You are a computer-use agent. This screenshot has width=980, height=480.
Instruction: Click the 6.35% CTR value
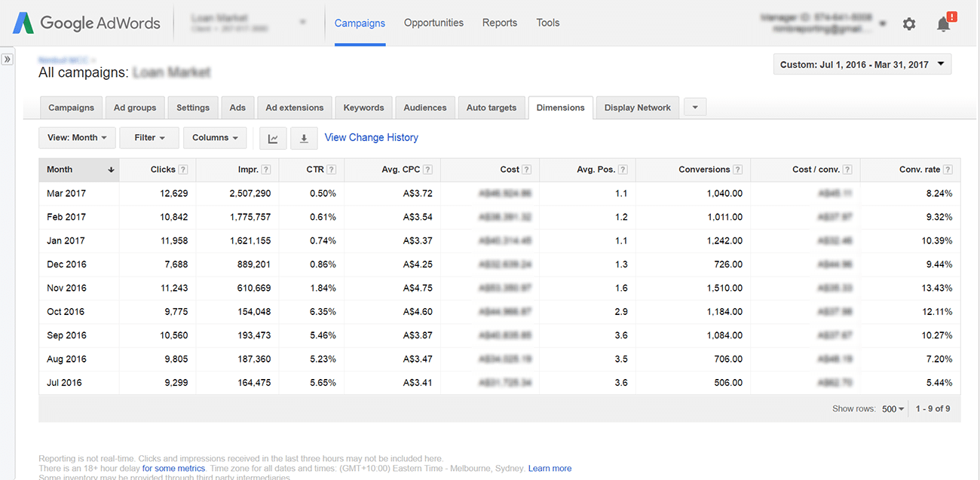tap(323, 312)
